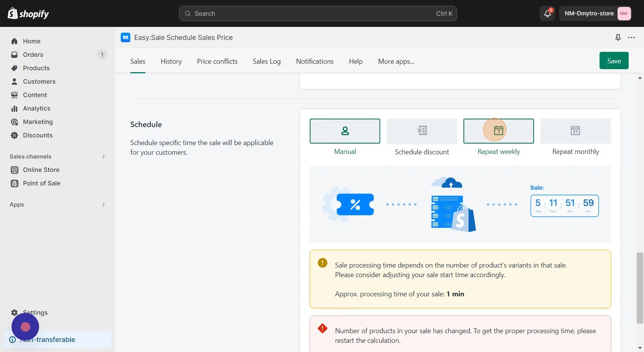The height and width of the screenshot is (352, 644).
Task: Click the Easy:Sale app logo icon
Action: coord(125,37)
